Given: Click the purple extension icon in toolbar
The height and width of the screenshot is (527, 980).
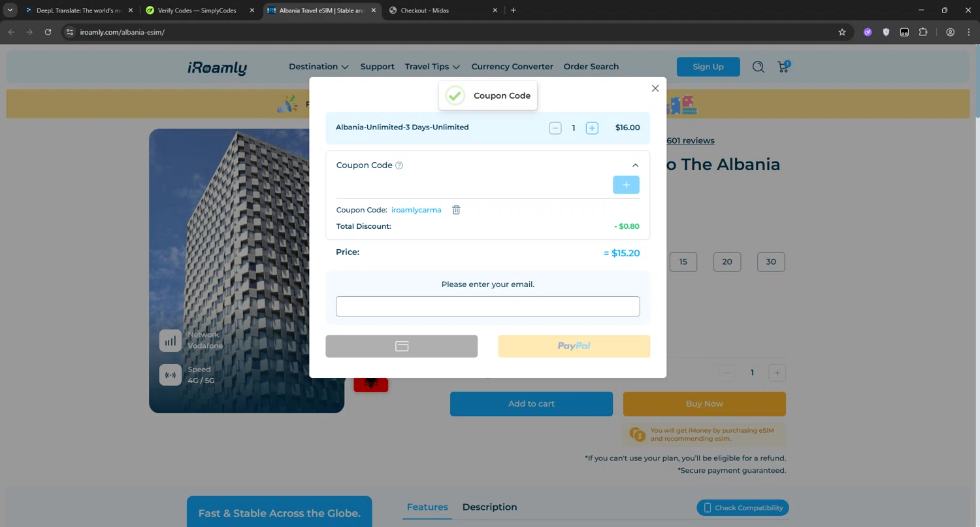Looking at the screenshot, I should 868,32.
